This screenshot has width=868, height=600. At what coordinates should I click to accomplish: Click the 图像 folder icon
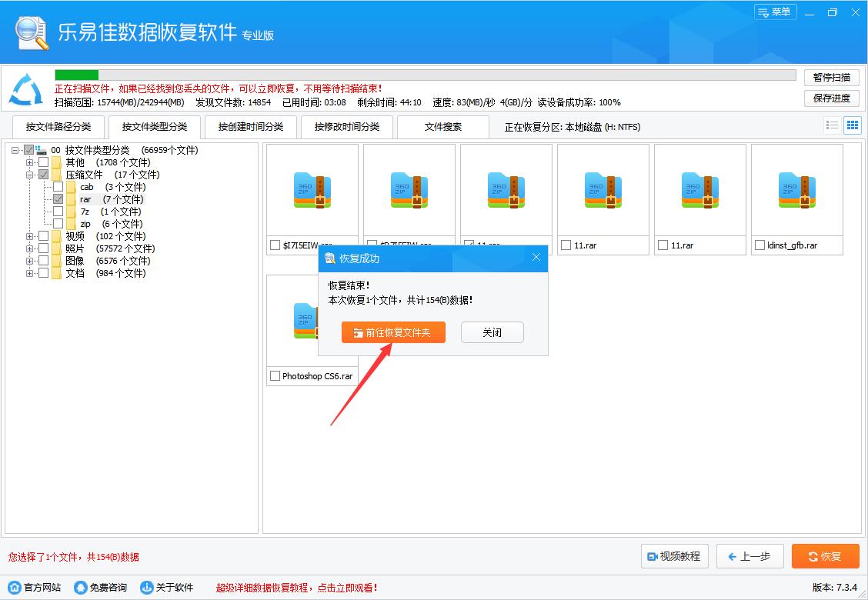point(56,261)
